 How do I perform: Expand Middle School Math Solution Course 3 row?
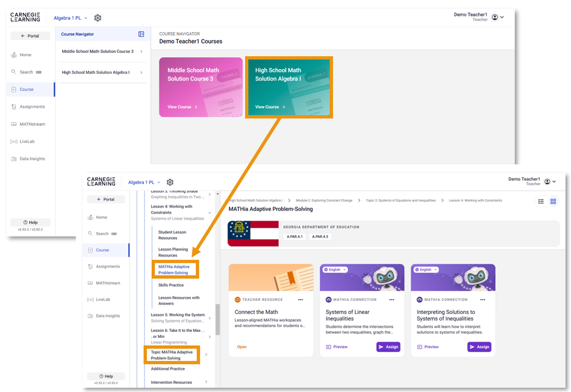click(x=141, y=52)
